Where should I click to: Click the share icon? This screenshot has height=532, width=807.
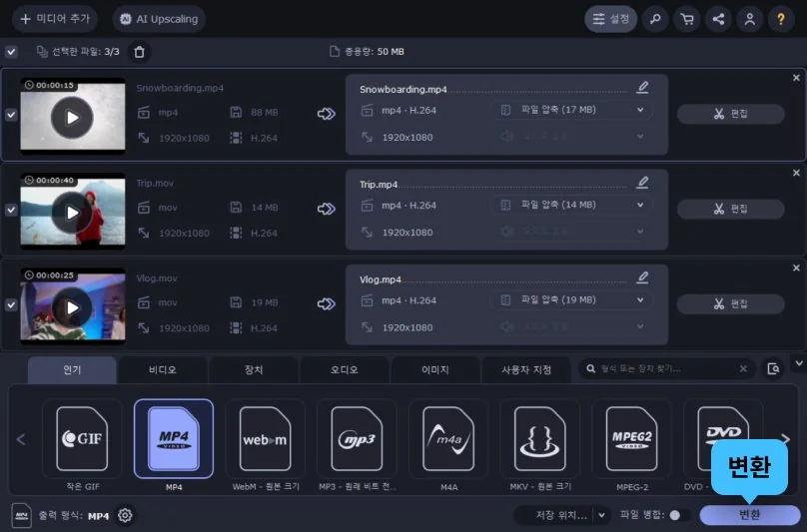718,19
